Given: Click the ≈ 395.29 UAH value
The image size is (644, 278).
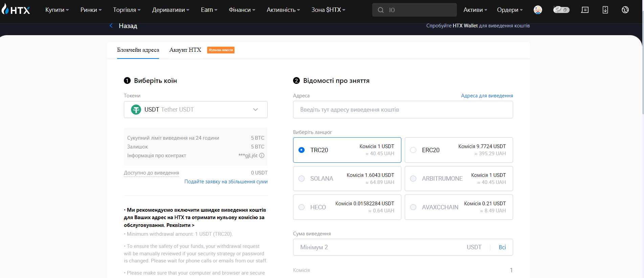Looking at the screenshot, I should pyautogui.click(x=490, y=154).
